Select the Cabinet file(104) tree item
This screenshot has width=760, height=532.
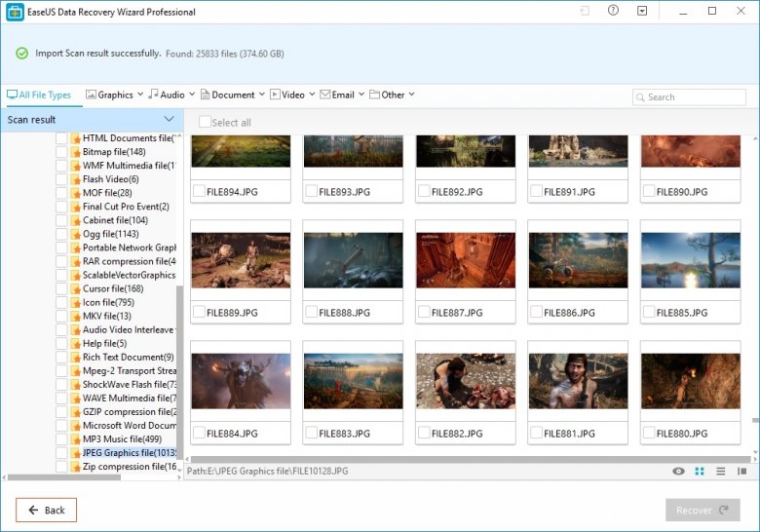coord(115,220)
